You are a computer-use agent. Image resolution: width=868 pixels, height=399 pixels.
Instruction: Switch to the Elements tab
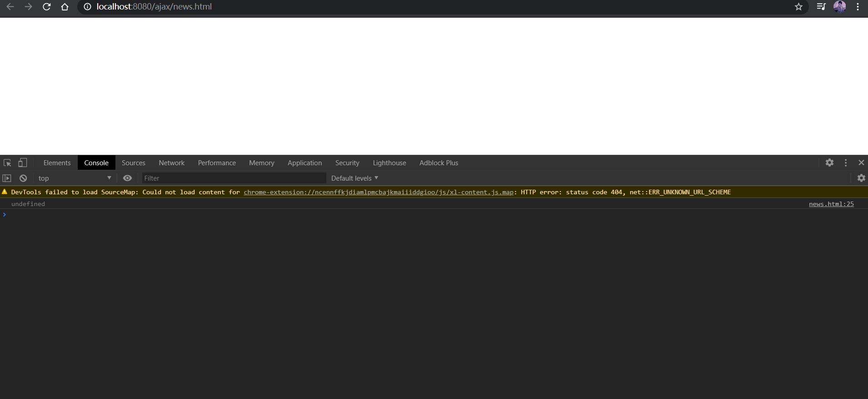57,163
